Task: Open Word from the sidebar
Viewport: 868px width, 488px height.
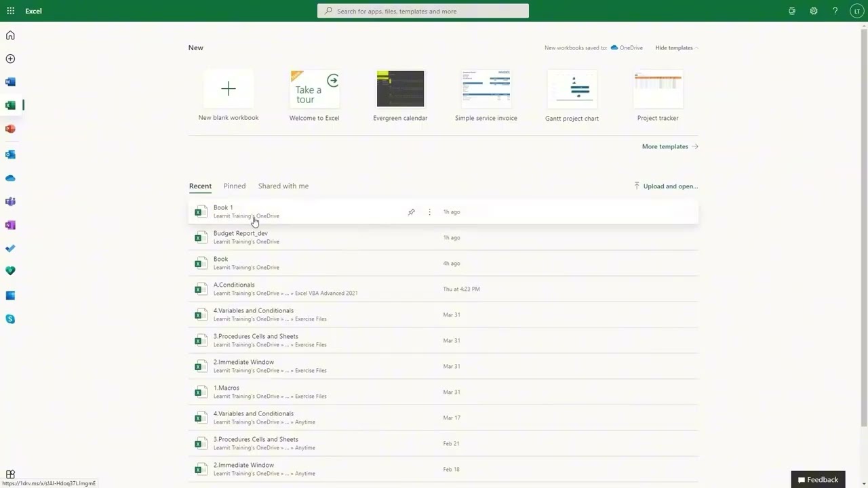Action: (x=10, y=82)
